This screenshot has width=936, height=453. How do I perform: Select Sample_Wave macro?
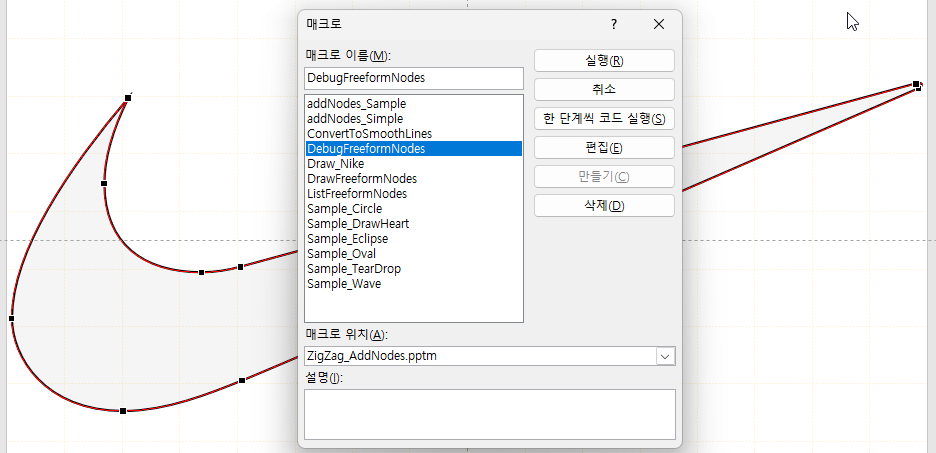click(x=414, y=284)
